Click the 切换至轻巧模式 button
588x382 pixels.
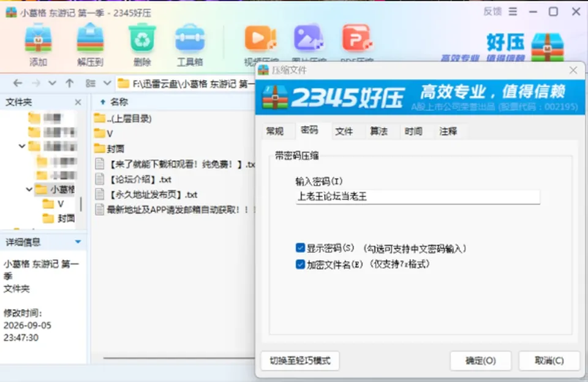300,361
